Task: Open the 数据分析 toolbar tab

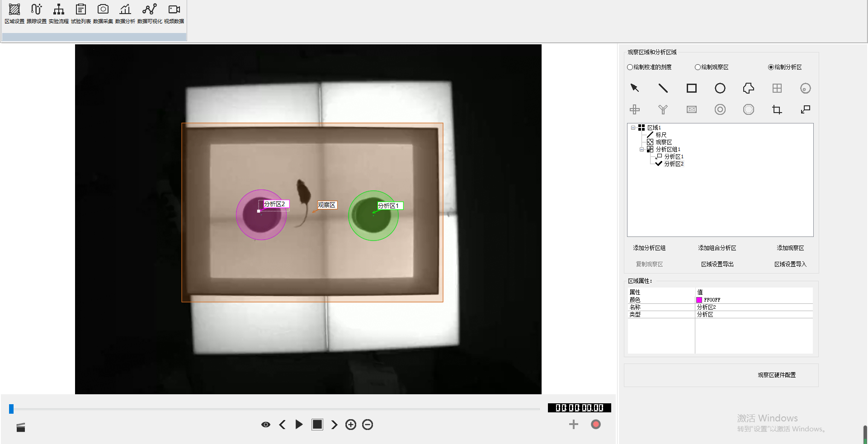Action: (125, 14)
